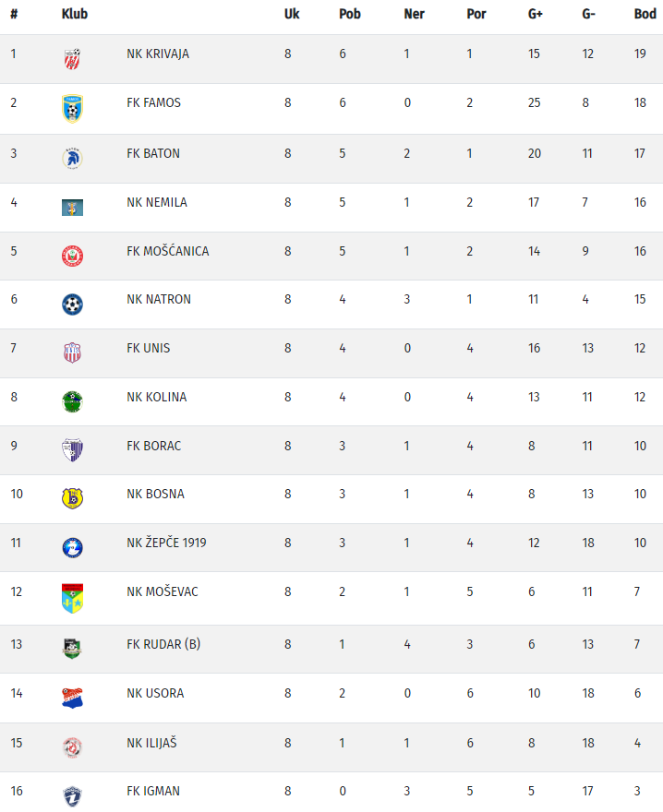
Task: Click the NK Usora club crest
Action: 72,698
